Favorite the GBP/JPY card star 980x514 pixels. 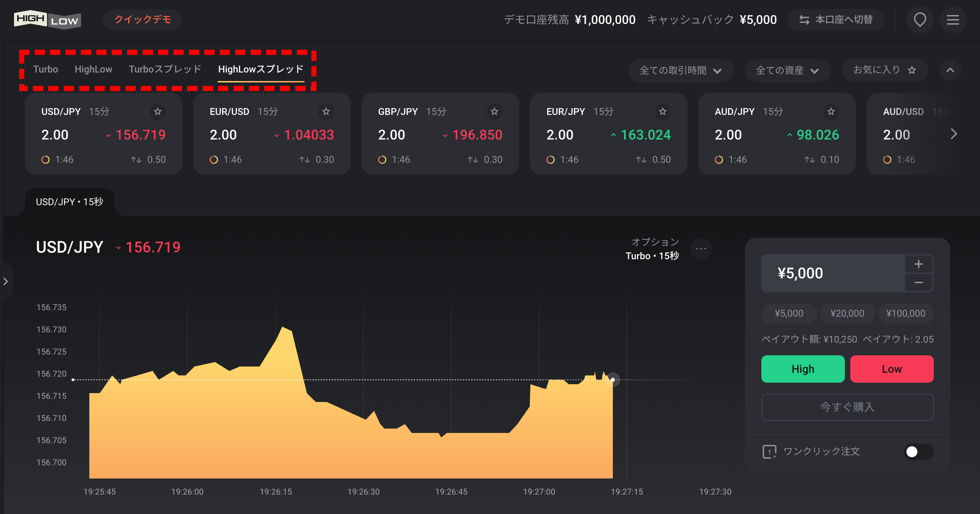[x=494, y=111]
